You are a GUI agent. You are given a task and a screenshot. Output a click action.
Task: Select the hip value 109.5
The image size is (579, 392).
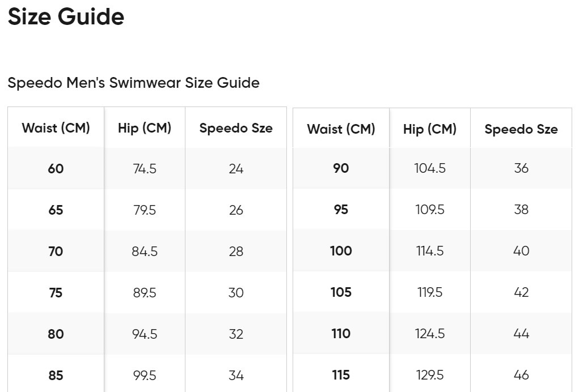430,210
